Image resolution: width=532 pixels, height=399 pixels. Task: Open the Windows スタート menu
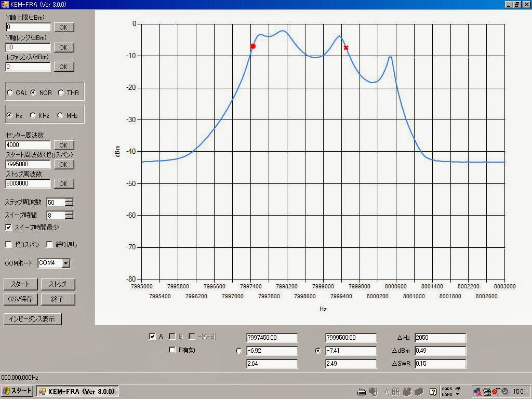tap(16, 391)
